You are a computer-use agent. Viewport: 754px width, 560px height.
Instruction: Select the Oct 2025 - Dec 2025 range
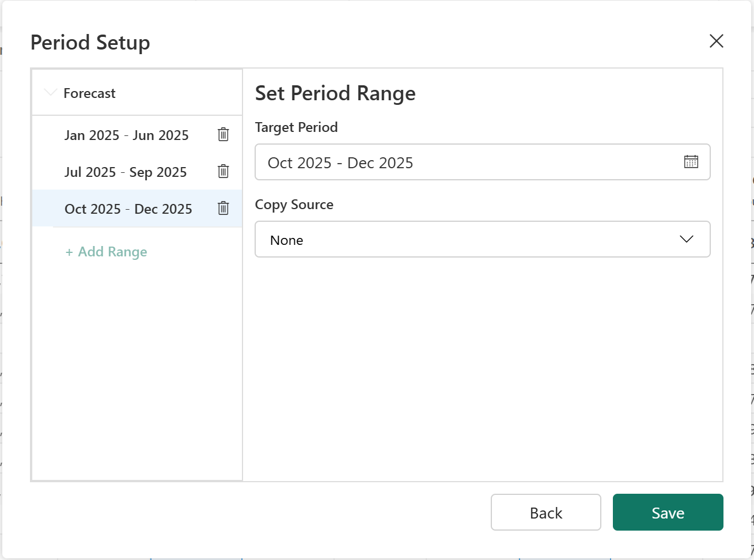pyautogui.click(x=128, y=209)
